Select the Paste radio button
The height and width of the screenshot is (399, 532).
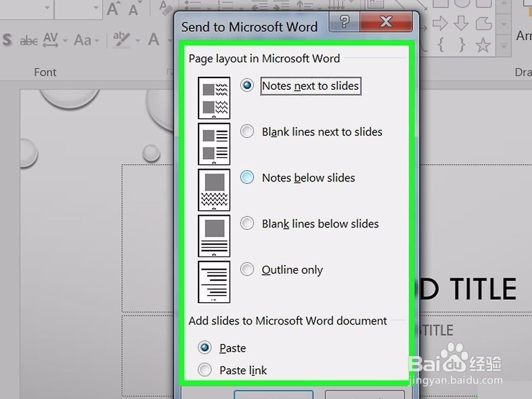point(205,348)
